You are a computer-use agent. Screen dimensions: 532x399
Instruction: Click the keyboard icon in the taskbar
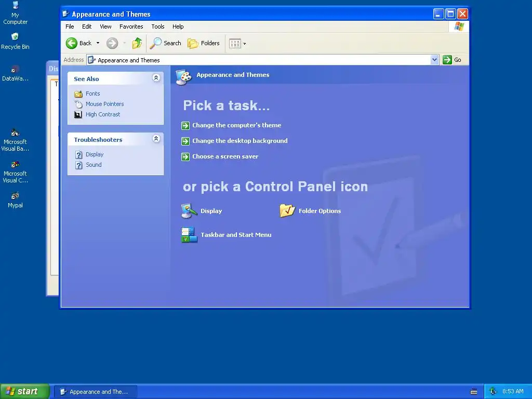(x=474, y=392)
